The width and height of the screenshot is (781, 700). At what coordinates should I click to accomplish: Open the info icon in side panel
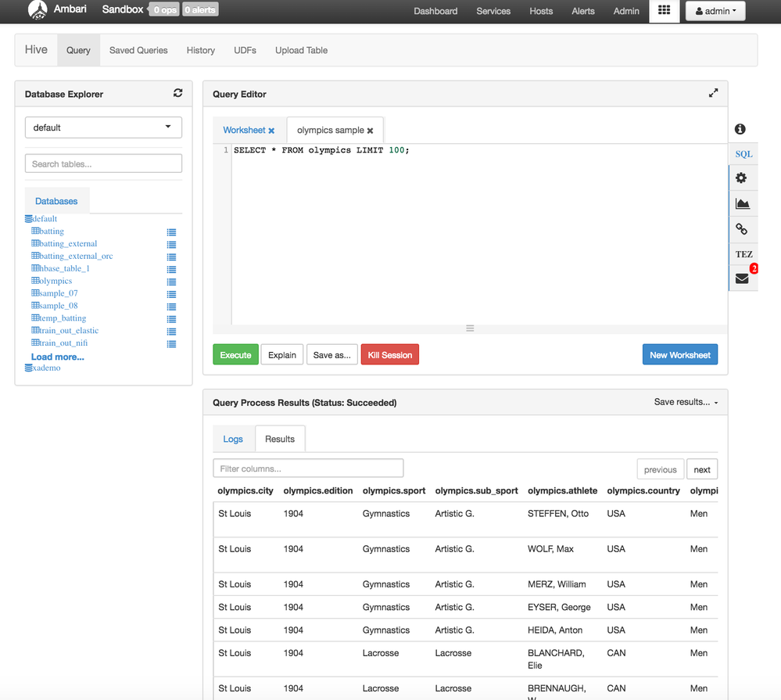740,129
